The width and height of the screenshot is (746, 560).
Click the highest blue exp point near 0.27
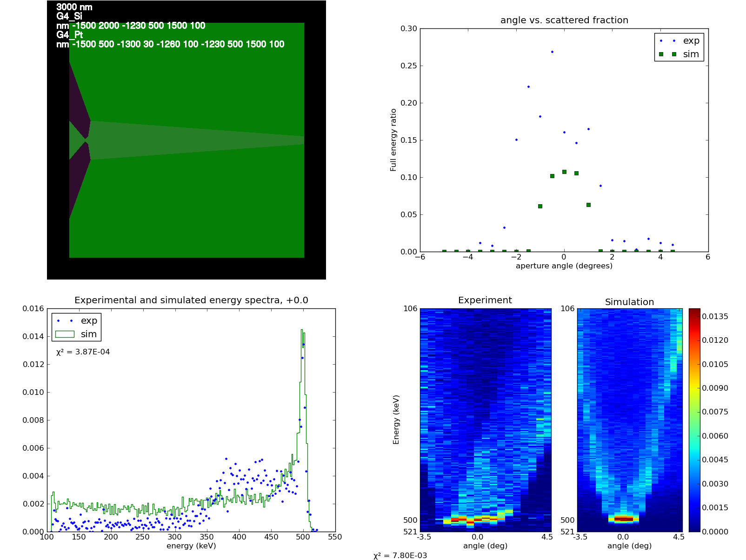click(x=552, y=52)
